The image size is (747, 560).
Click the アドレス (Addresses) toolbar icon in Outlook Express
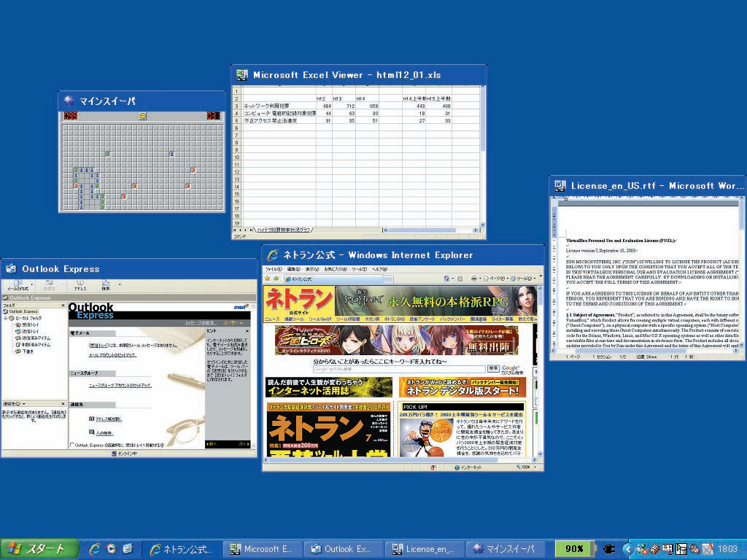(x=80, y=285)
